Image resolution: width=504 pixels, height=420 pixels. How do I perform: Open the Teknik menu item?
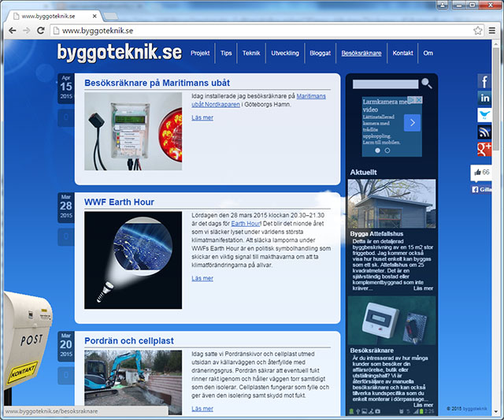(251, 53)
